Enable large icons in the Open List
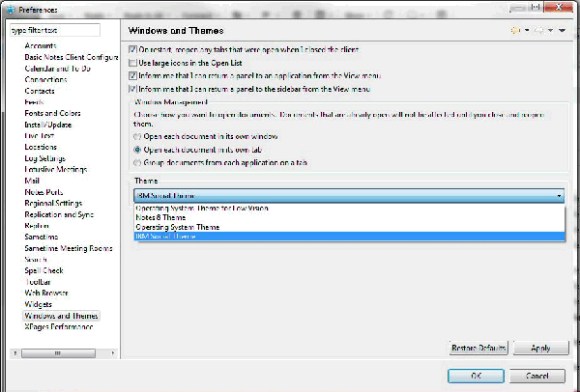Image resolution: width=580 pixels, height=392 pixels. (x=133, y=62)
